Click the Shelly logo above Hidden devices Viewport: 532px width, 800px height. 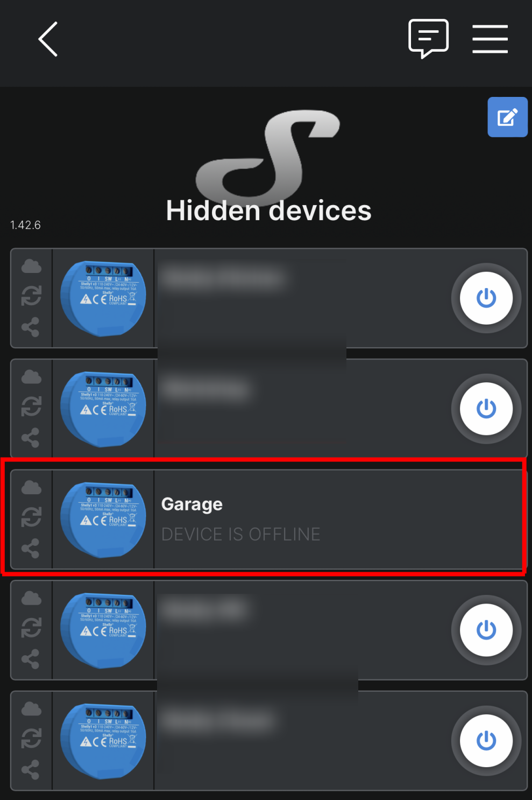pyautogui.click(x=268, y=155)
